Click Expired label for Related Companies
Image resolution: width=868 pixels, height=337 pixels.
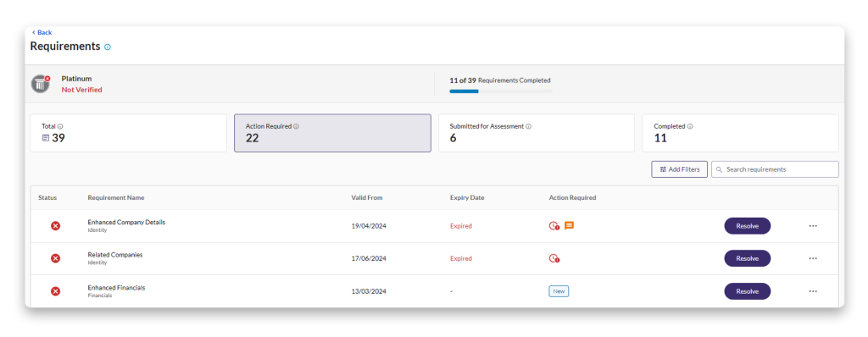(x=461, y=258)
